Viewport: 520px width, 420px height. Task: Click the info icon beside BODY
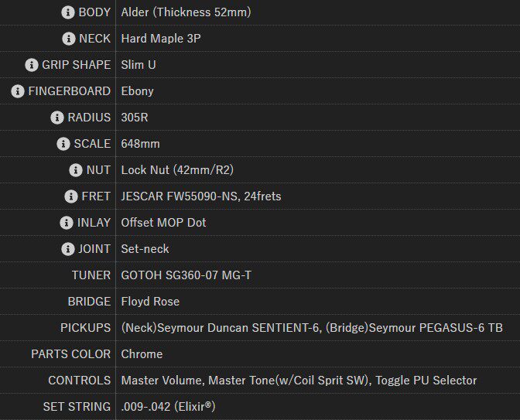68,12
